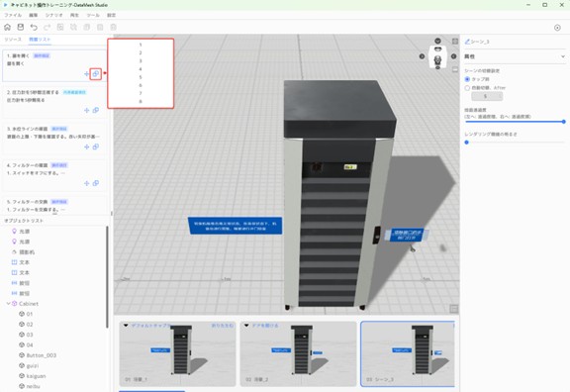Open the Playback menu (再生)
This screenshot has height=392, width=570.
74,15
